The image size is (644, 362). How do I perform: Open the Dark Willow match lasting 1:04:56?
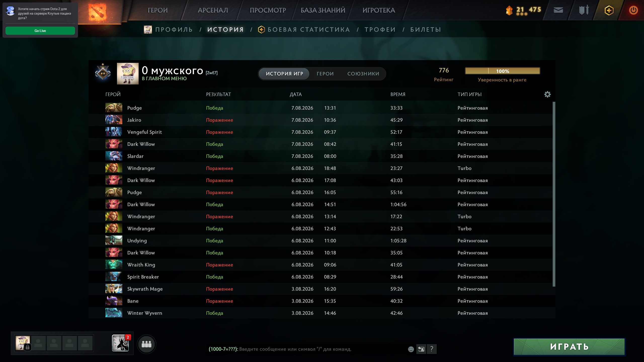[x=320, y=204]
